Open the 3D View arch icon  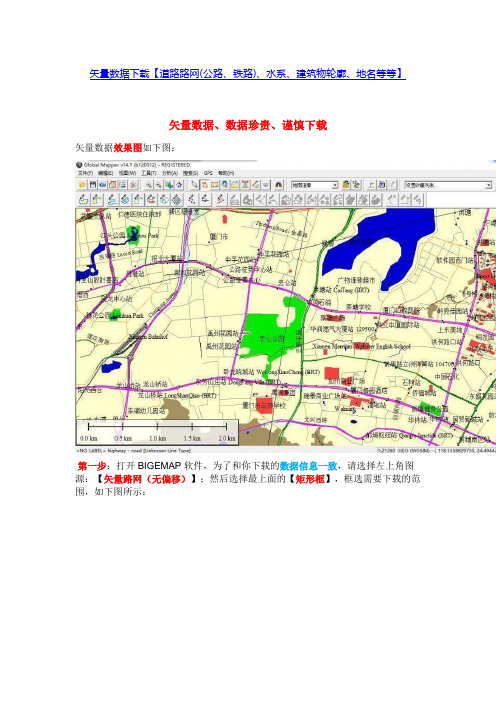pos(278,184)
